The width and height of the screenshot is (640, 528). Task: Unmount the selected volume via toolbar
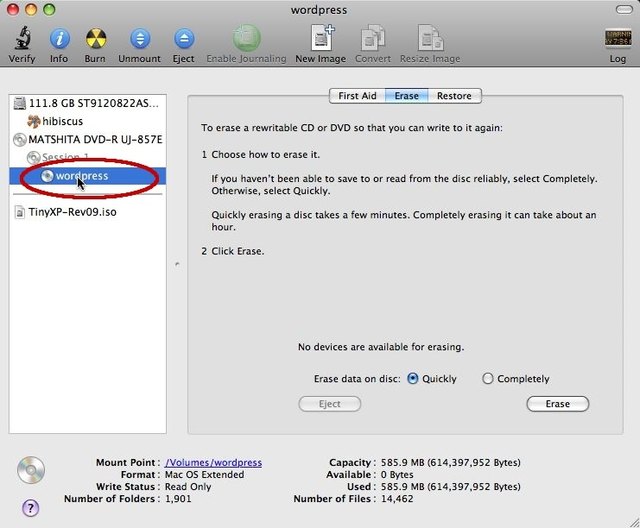tap(140, 39)
